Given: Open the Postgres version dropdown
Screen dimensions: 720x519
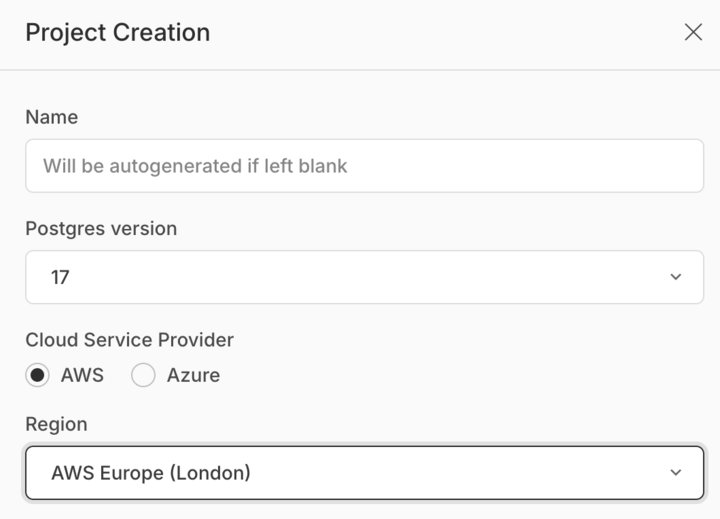Looking at the screenshot, I should tap(365, 277).
